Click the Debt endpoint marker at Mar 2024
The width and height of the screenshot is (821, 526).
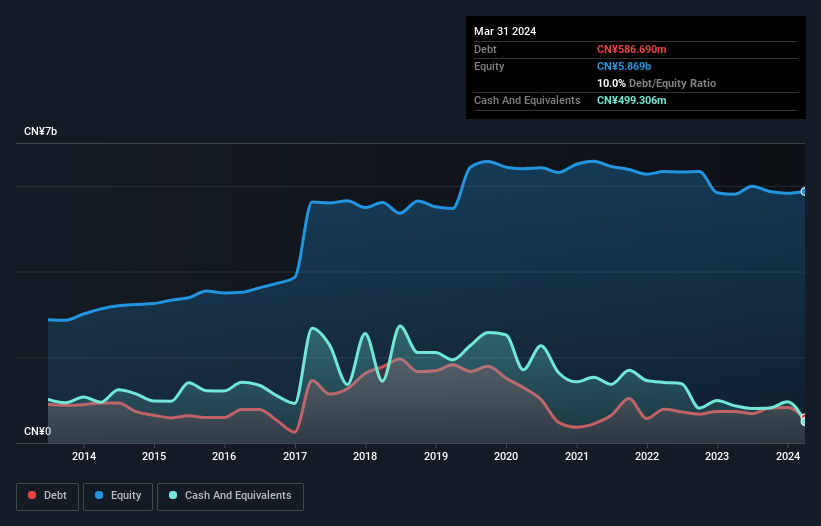coord(804,418)
